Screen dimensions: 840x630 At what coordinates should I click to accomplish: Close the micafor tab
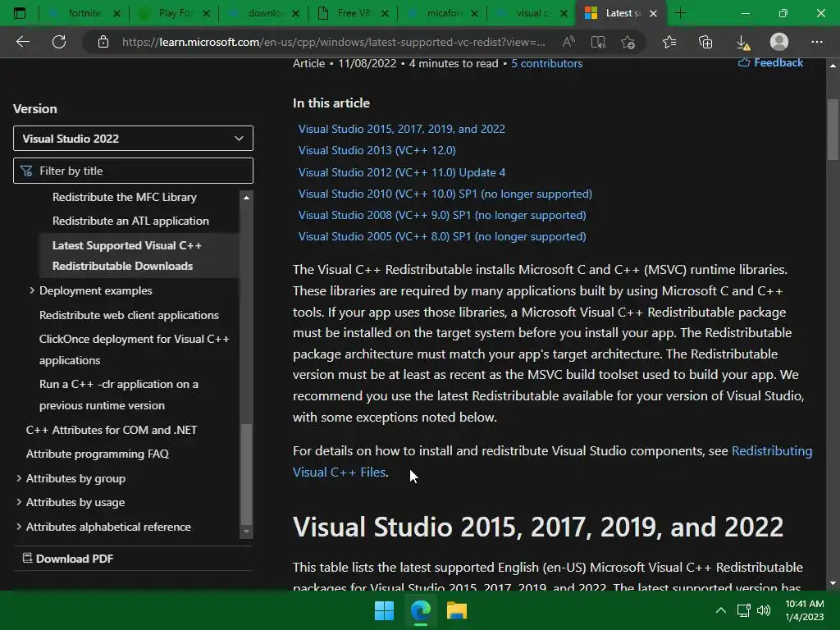474,13
